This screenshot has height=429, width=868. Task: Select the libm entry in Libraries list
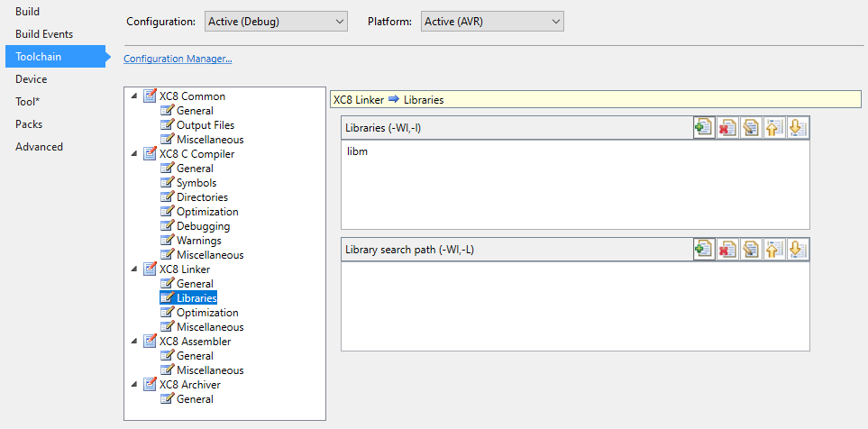coord(358,151)
